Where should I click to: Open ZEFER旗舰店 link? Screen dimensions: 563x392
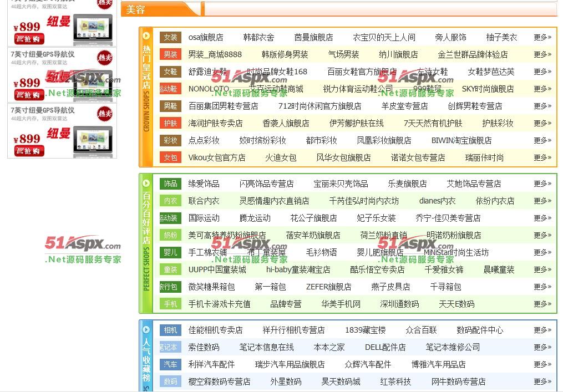point(328,287)
